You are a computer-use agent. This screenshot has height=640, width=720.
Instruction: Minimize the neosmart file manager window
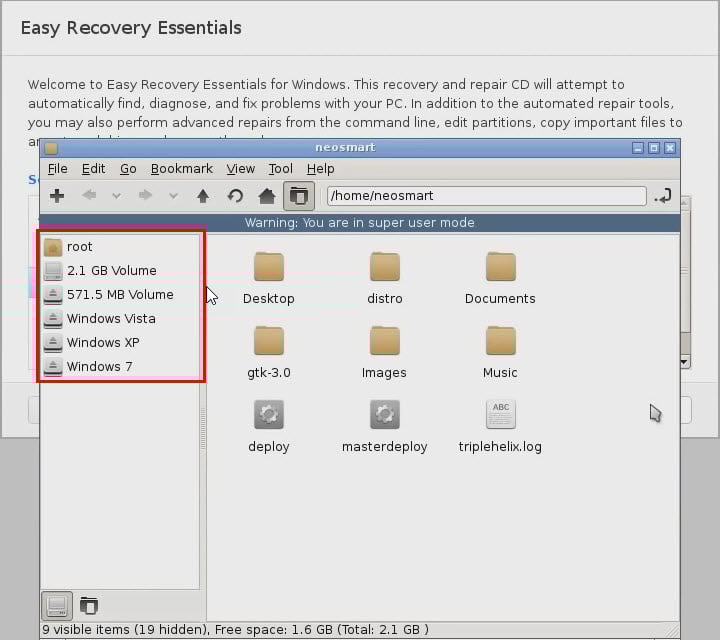pos(638,148)
